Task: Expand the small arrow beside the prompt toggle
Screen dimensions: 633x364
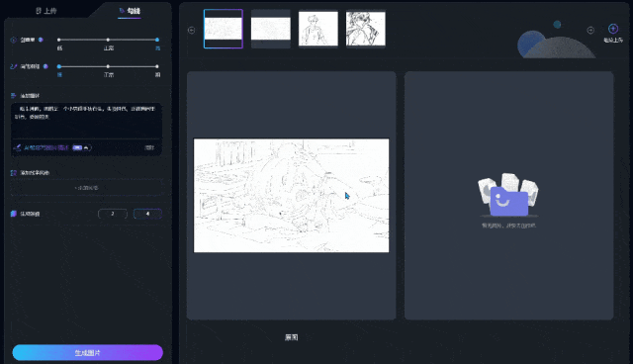Action: 86,147
